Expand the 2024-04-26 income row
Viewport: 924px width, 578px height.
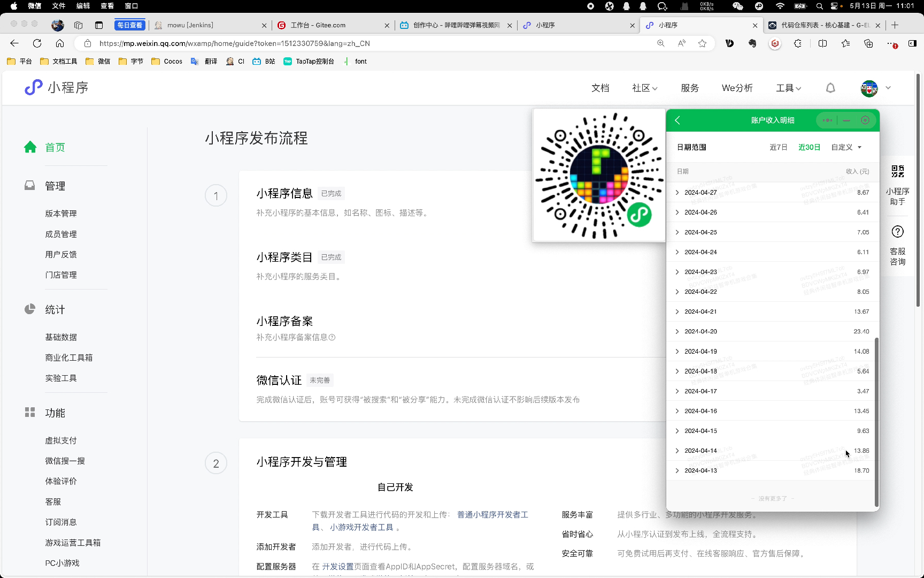(x=773, y=212)
